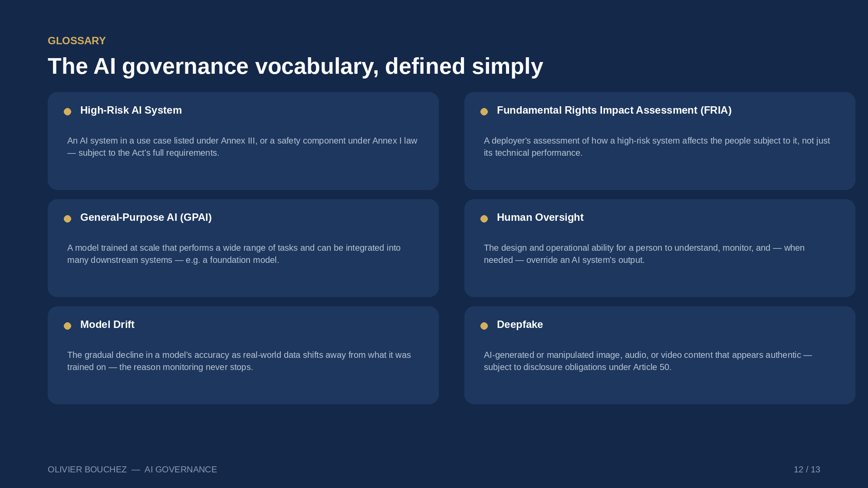
Task: Click the gold dot beside Human Oversight
Action: (x=484, y=219)
